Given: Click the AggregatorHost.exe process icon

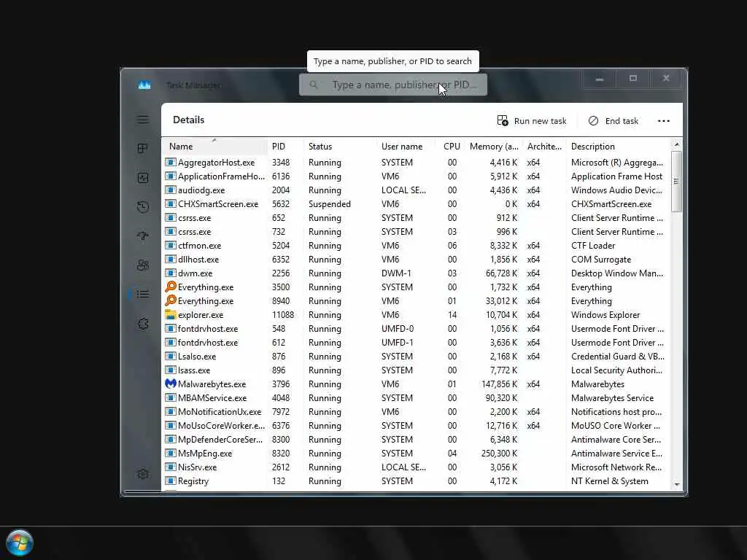Looking at the screenshot, I should [x=171, y=162].
